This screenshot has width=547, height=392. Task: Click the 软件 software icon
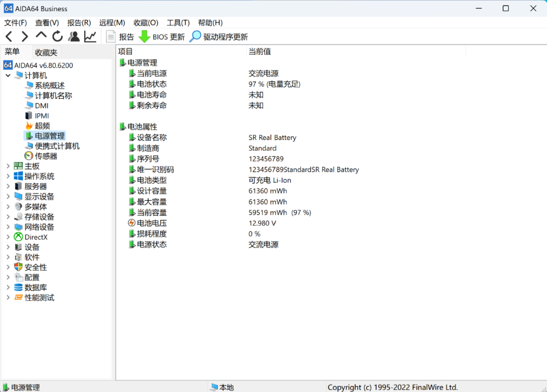click(x=18, y=257)
